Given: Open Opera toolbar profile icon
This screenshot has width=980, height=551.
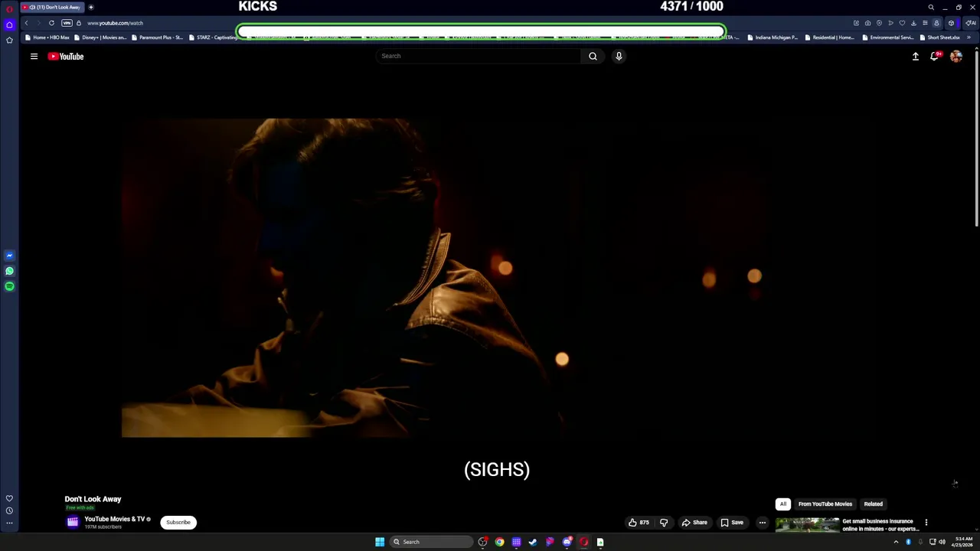Looking at the screenshot, I should [x=936, y=23].
